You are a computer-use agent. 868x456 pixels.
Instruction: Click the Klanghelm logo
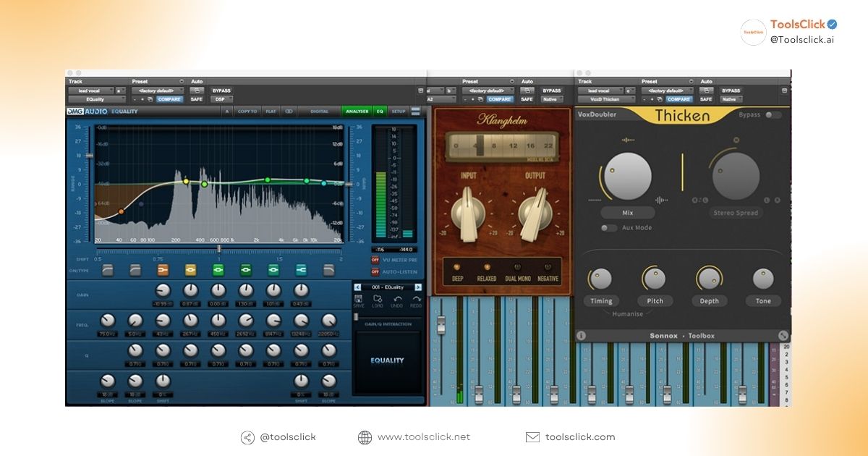(501, 121)
